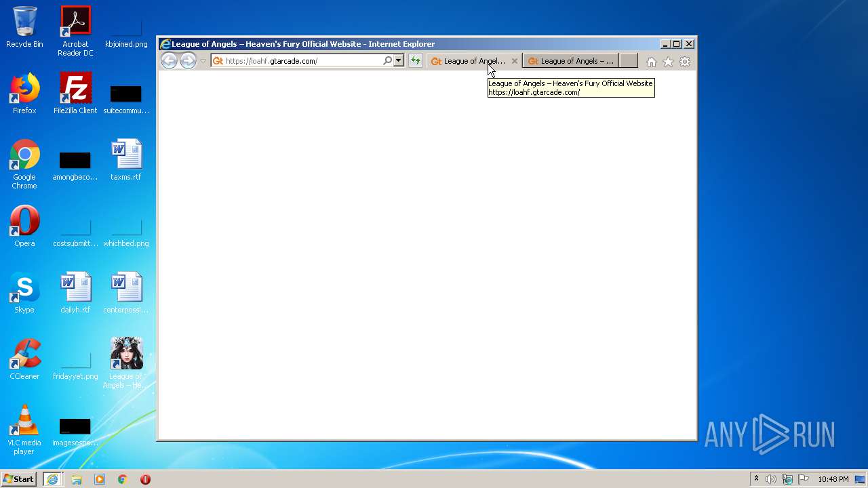The image size is (868, 488).
Task: Open taxms.rtf document icon
Action: click(126, 160)
